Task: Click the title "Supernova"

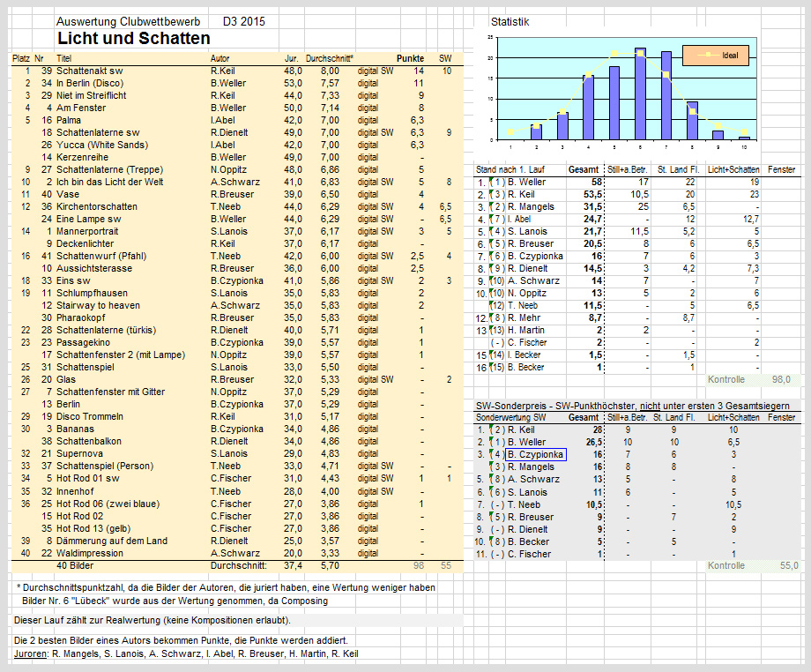Action: tap(79, 453)
